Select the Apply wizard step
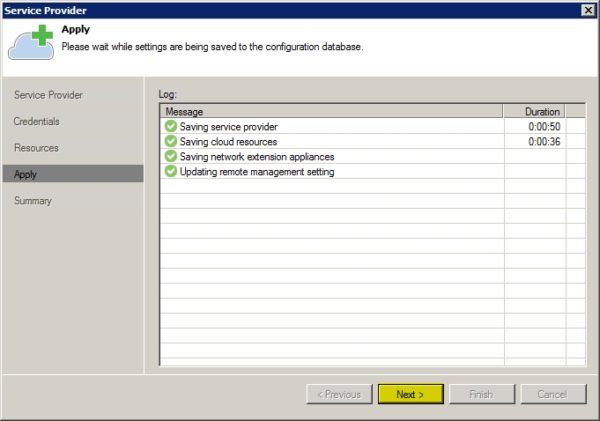Screen dimensions: 600x421 pos(73,174)
